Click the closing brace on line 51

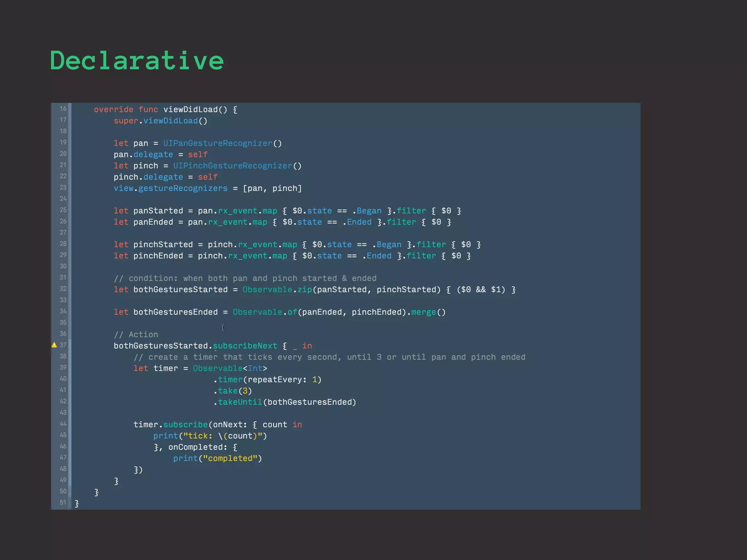(77, 503)
